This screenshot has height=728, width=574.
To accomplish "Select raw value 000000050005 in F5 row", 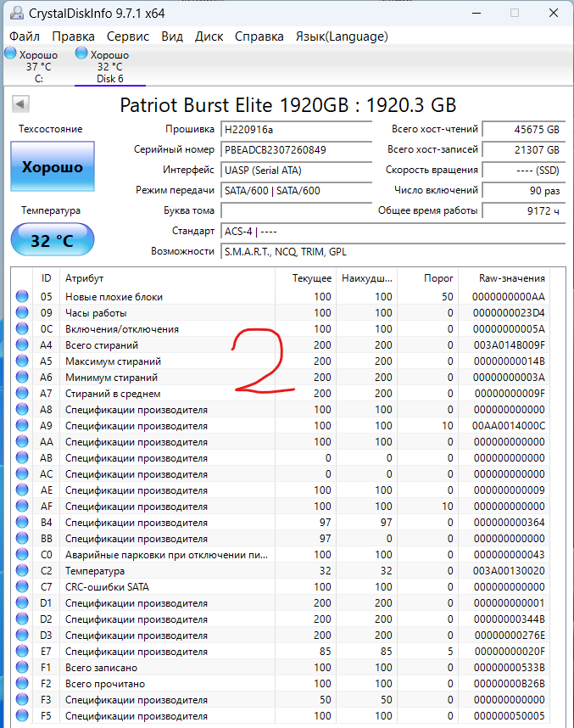I will click(509, 716).
